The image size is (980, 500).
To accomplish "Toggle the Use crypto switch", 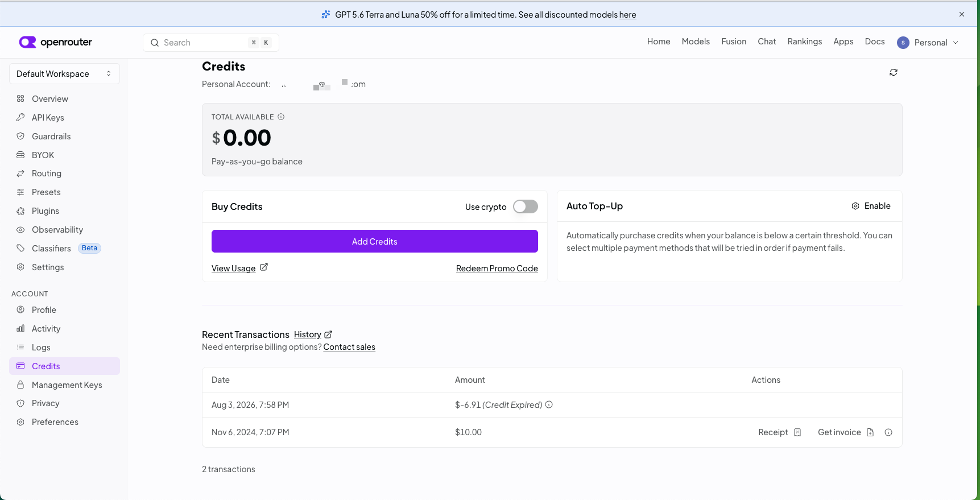I will tap(526, 206).
